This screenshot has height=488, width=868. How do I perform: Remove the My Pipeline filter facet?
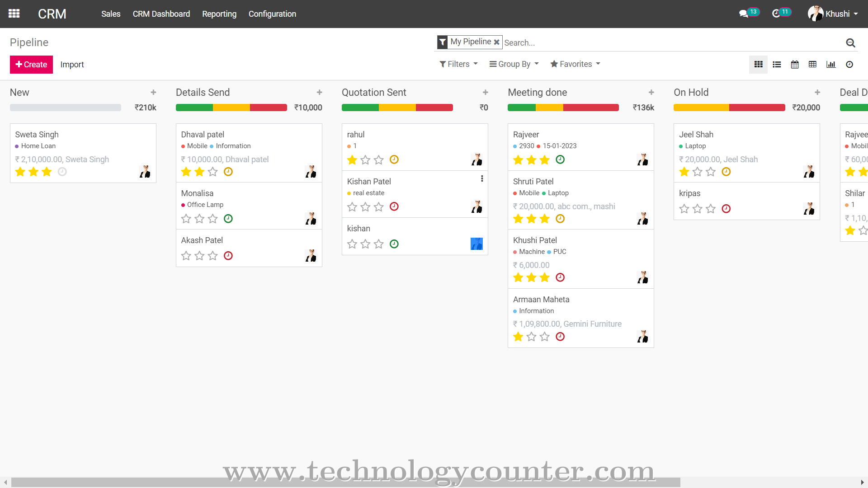click(x=496, y=42)
